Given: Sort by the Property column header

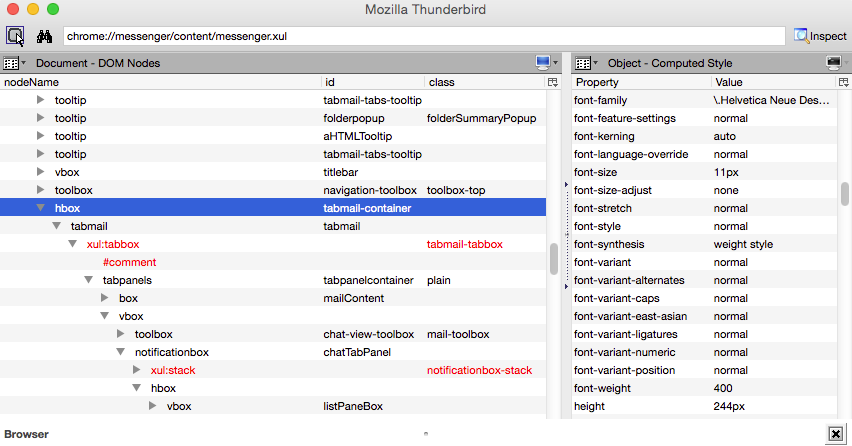Looking at the screenshot, I should [641, 82].
